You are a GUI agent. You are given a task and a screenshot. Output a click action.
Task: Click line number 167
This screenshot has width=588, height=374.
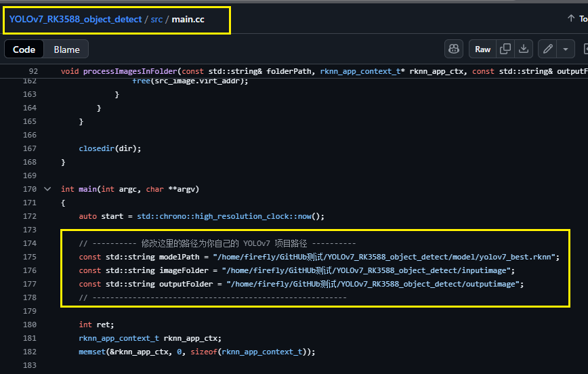[30, 148]
